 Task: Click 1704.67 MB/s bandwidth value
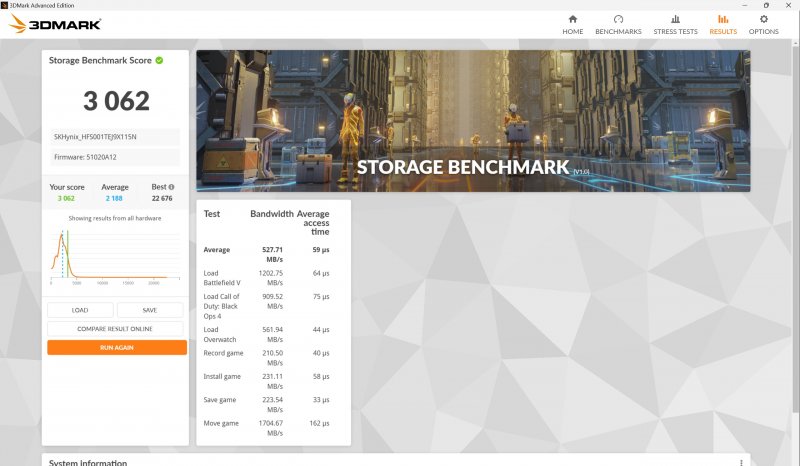[270, 428]
